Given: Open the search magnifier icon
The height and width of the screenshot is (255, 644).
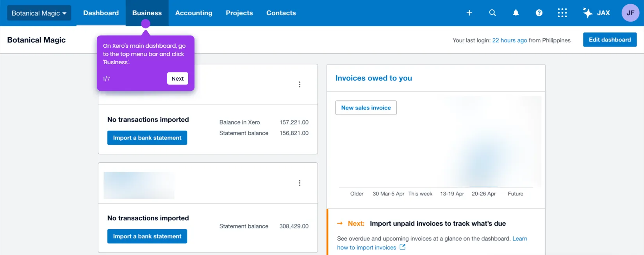Looking at the screenshot, I should (492, 13).
